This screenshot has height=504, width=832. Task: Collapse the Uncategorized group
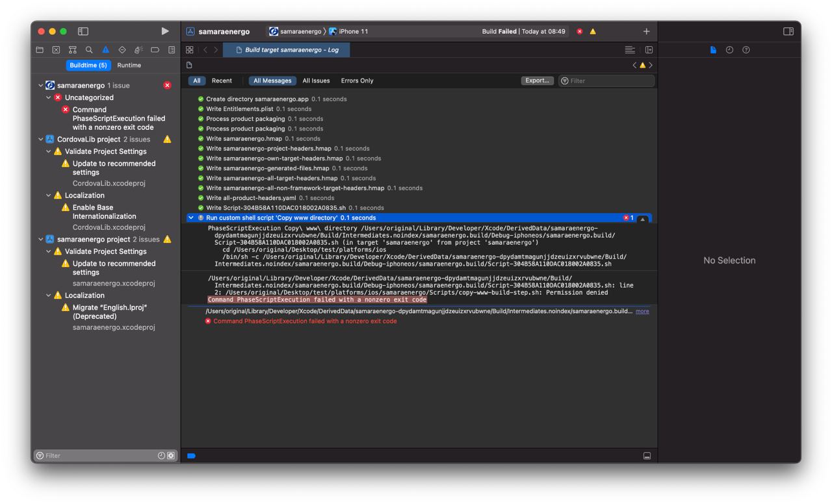coord(48,97)
